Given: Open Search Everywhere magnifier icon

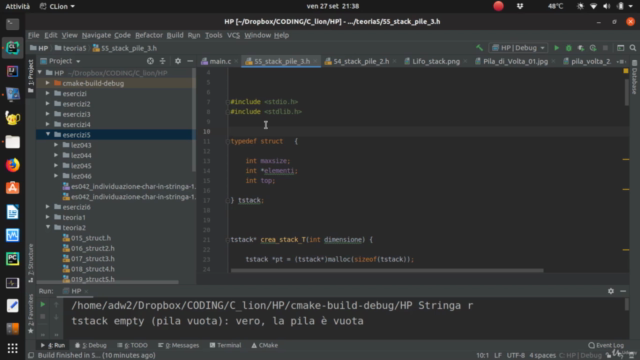Looking at the screenshot, I should point(633,48).
